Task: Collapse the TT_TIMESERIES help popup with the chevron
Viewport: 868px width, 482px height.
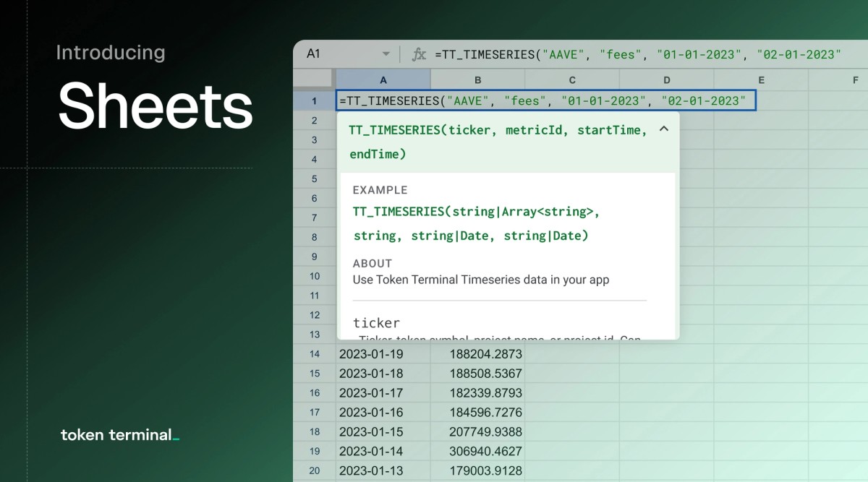Action: (x=664, y=130)
